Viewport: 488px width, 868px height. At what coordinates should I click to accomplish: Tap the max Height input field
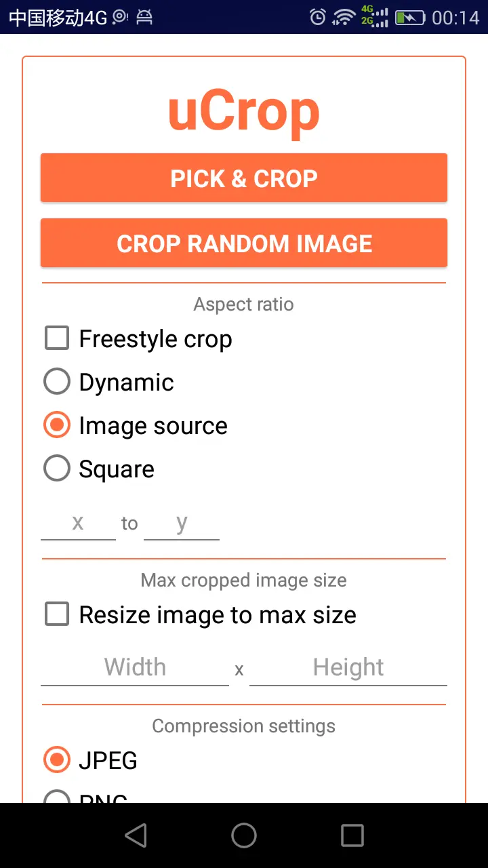[x=348, y=668]
